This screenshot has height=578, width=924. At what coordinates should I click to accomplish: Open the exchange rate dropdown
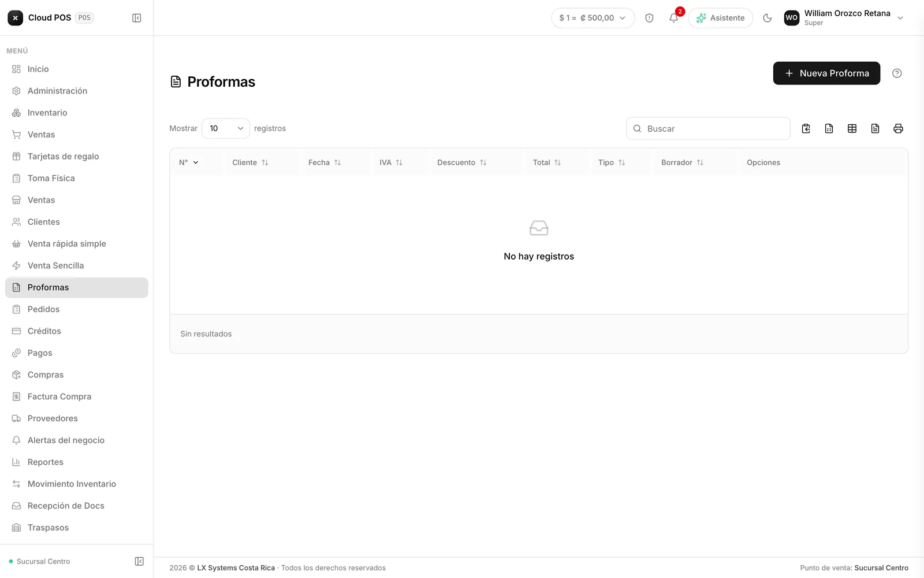[x=593, y=18]
